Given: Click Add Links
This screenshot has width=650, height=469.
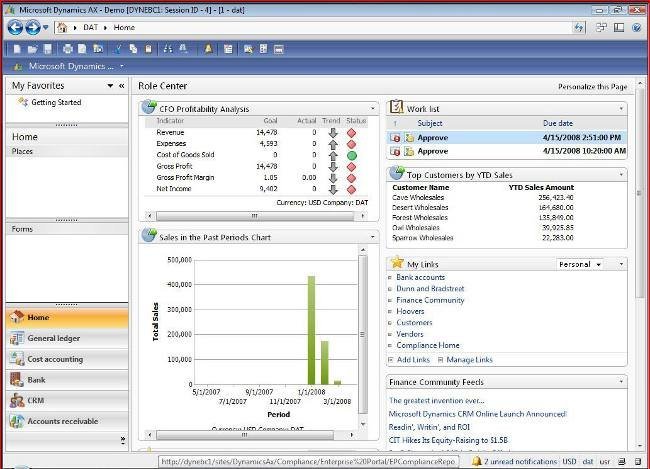Looking at the screenshot, I should 413,360.
